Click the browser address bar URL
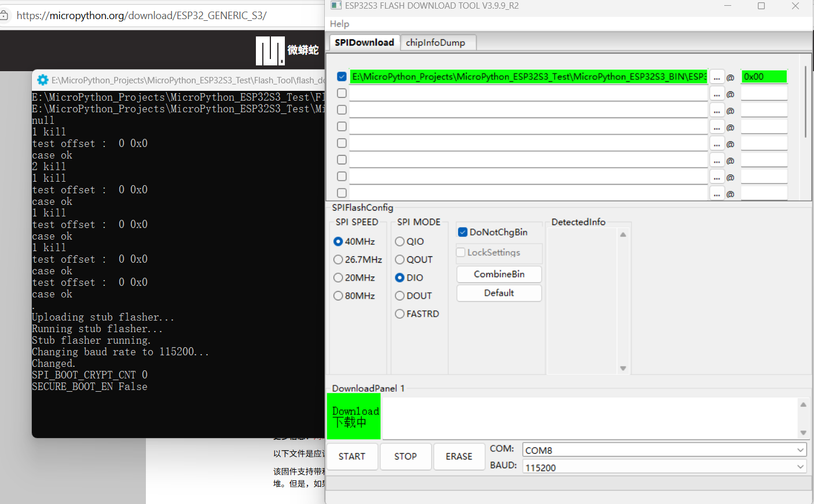This screenshot has height=504, width=814. tap(141, 16)
